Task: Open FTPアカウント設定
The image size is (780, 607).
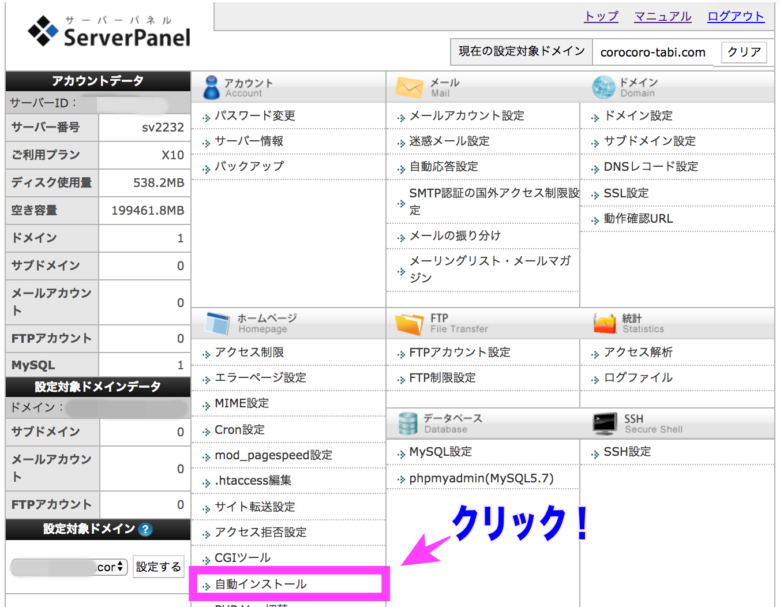Action: coord(460,352)
